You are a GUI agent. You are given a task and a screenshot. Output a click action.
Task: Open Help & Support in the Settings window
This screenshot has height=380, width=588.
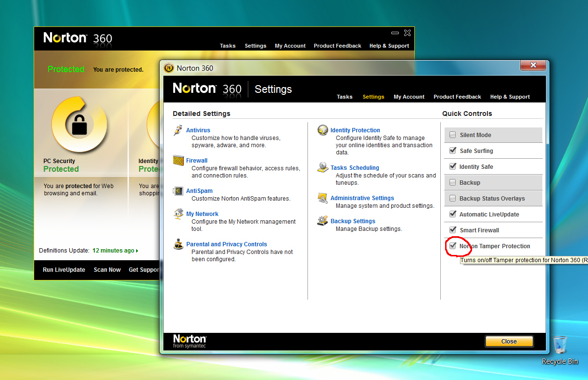[510, 97]
